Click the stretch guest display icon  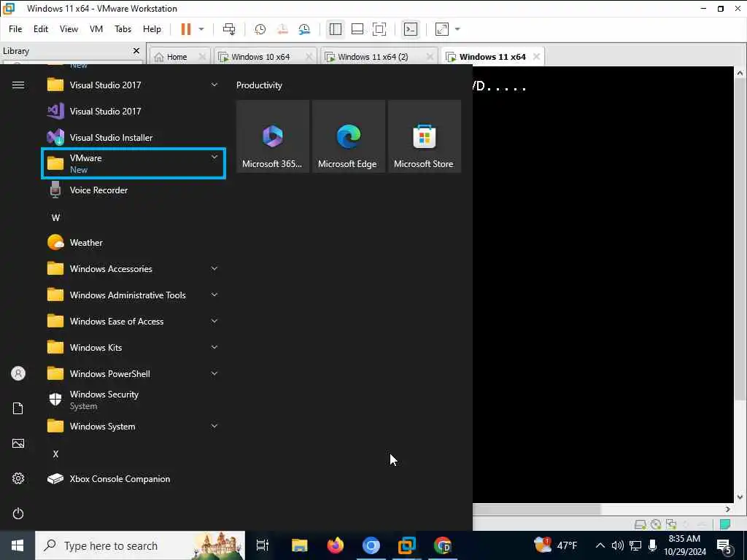(441, 29)
